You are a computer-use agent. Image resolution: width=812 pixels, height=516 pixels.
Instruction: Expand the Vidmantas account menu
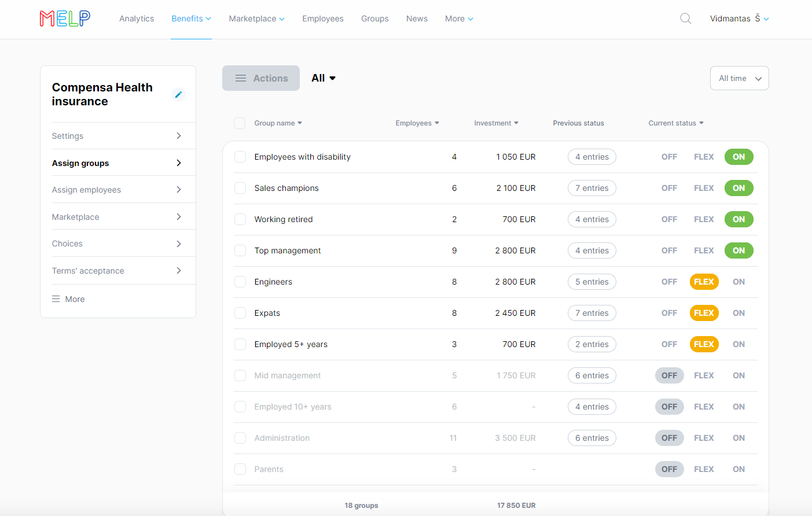[x=740, y=19]
